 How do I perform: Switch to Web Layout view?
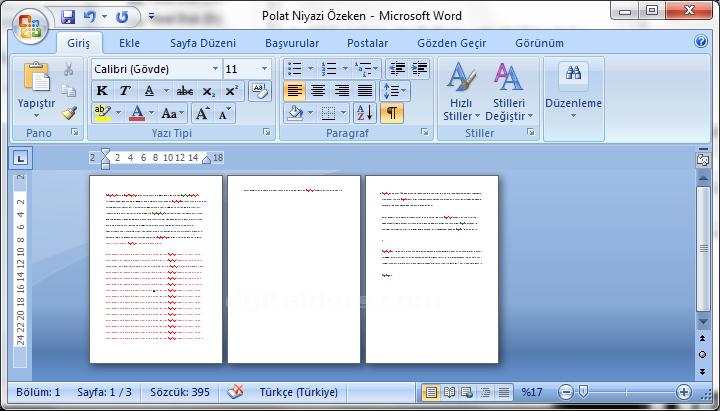pyautogui.click(x=467, y=392)
